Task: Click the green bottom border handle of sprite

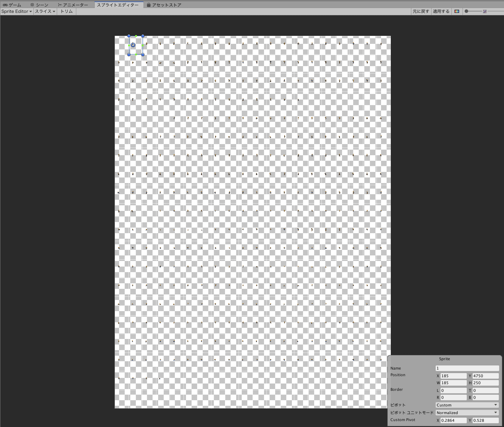Action: 136,55
